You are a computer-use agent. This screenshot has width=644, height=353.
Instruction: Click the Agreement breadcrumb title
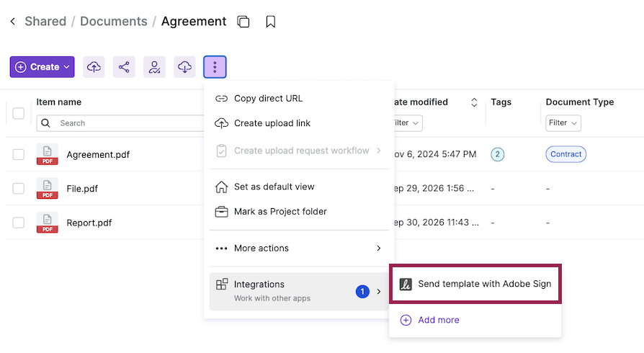click(194, 22)
